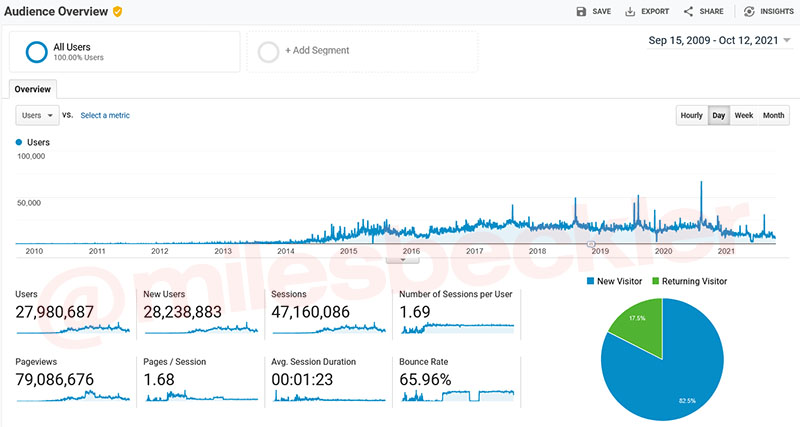Open the Insights panel icon
The height and width of the screenshot is (427, 800).
(x=748, y=11)
